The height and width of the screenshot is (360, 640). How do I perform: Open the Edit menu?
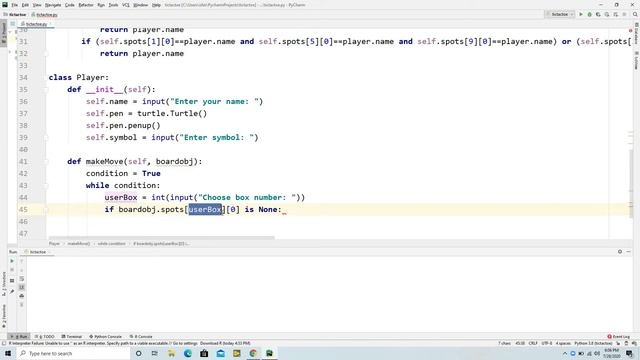tap(25, 5)
